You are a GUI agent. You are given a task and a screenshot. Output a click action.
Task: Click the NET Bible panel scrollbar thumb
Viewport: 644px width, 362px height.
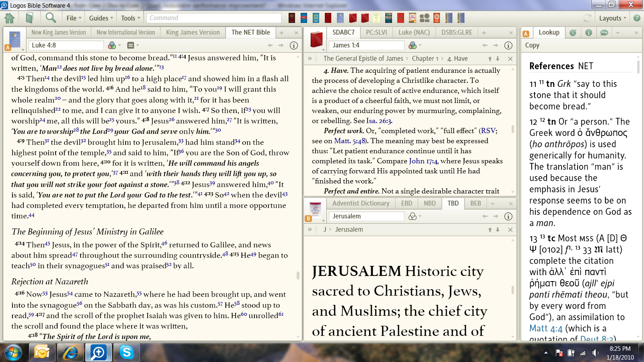coord(298,275)
